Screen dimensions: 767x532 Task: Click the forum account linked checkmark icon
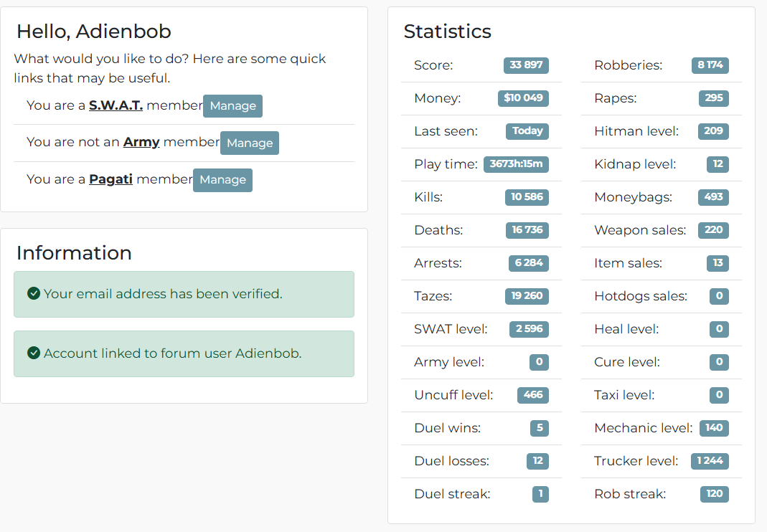tap(34, 353)
